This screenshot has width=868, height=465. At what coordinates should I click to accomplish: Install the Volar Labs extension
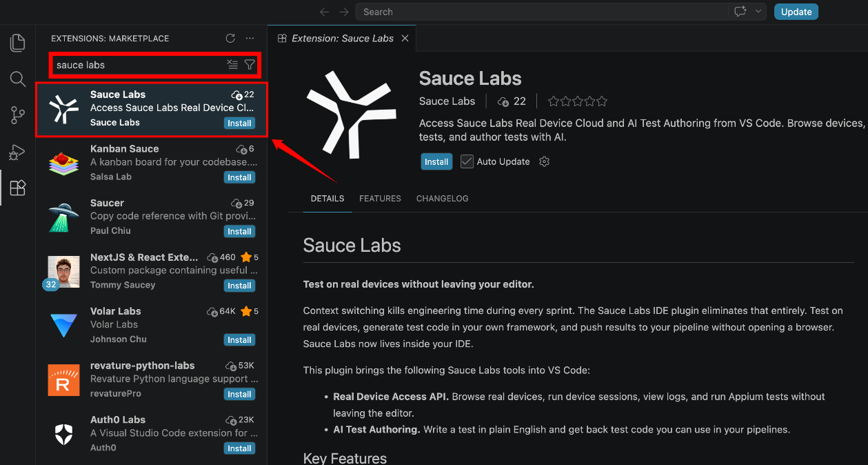pyautogui.click(x=239, y=340)
